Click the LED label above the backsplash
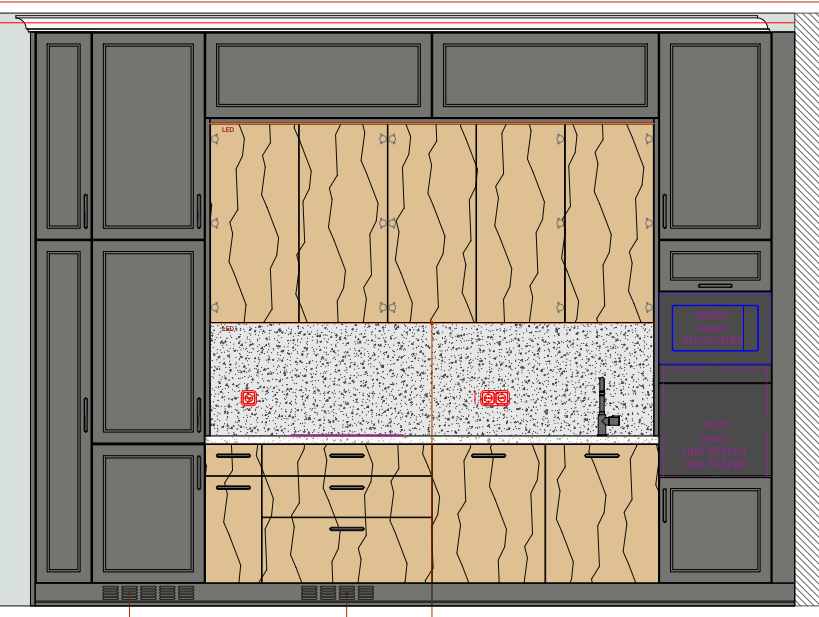Image resolution: width=819 pixels, height=617 pixels. pyautogui.click(x=228, y=329)
